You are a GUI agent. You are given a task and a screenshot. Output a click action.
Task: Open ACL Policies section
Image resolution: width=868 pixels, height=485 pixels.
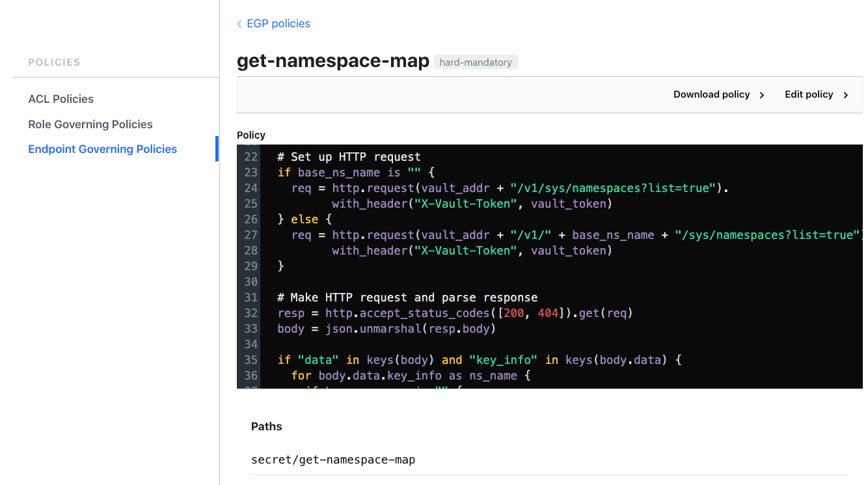point(61,99)
